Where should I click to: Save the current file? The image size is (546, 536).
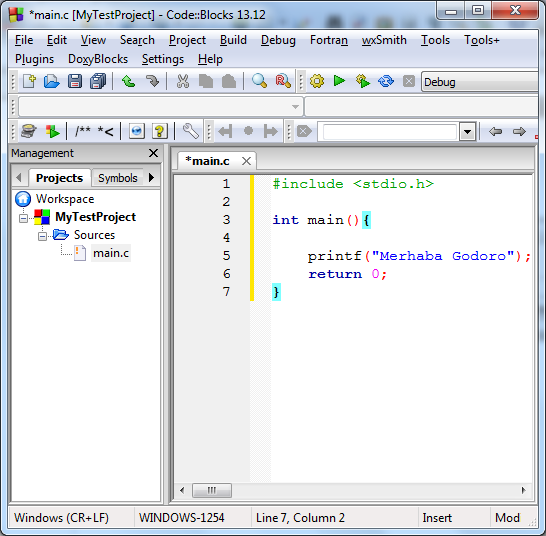coord(75,81)
